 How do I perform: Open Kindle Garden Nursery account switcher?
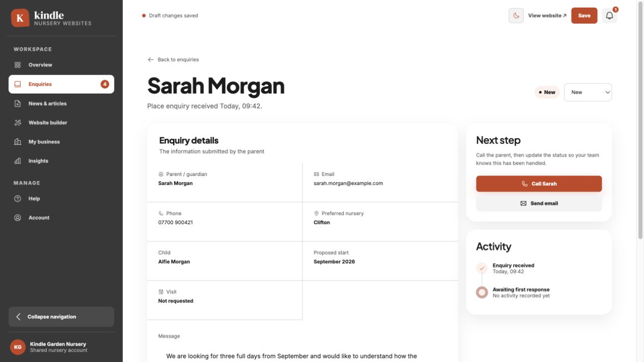pos(61,347)
